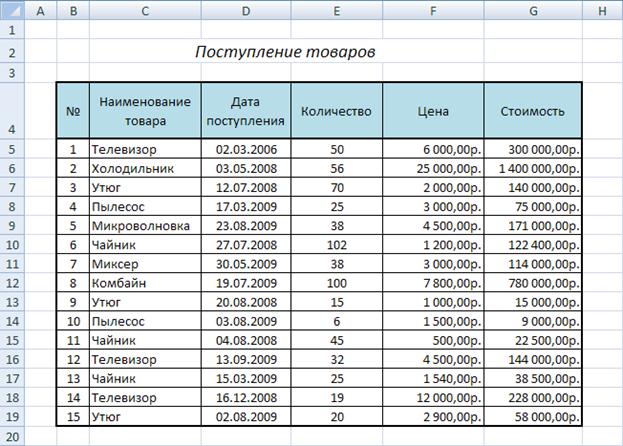Select price cell '6 000,00р.'
This screenshot has height=446, width=623.
[433, 149]
